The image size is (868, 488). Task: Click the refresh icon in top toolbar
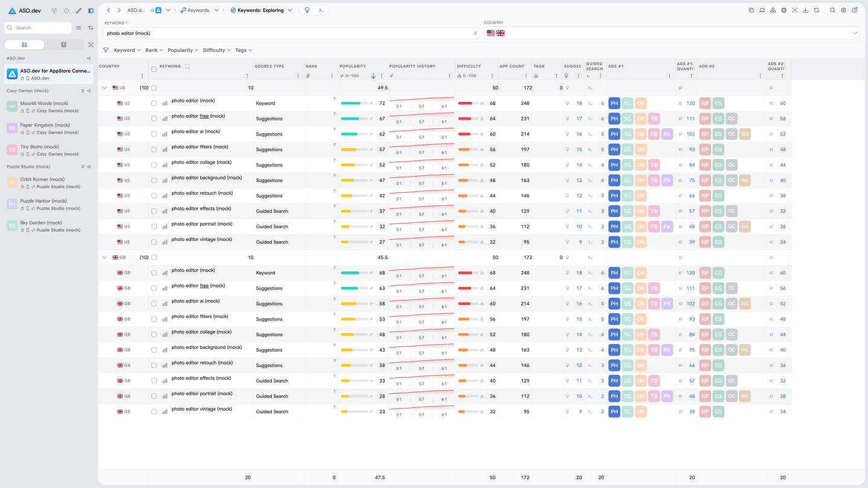tap(816, 10)
